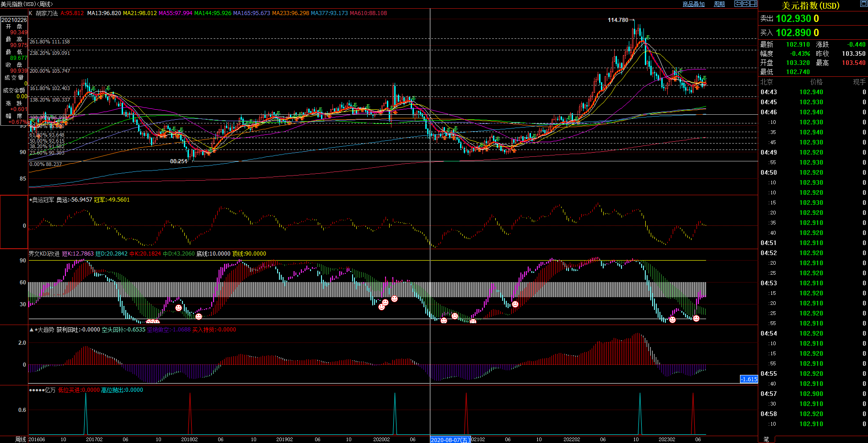Maximize the 美元指数 quote panel
This screenshot has height=443, width=868.
coord(863,4)
